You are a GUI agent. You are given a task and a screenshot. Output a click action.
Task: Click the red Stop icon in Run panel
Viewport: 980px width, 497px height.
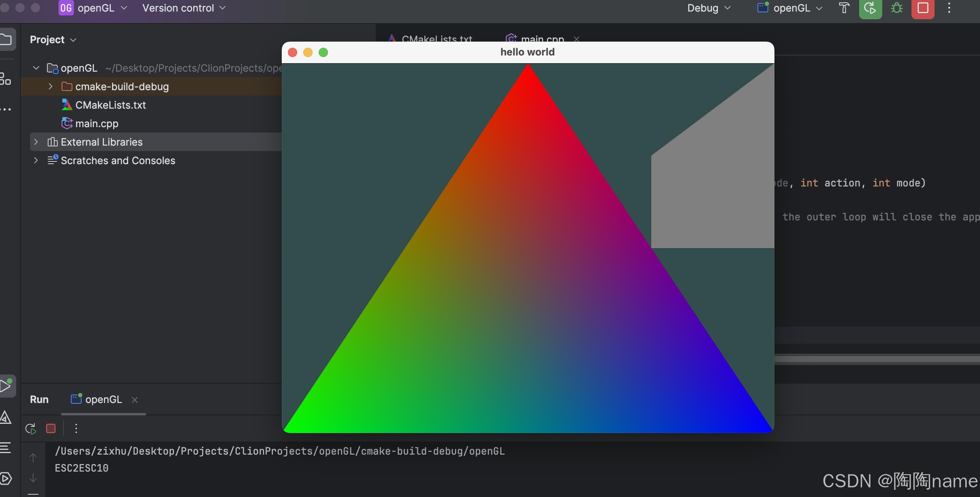pos(51,428)
